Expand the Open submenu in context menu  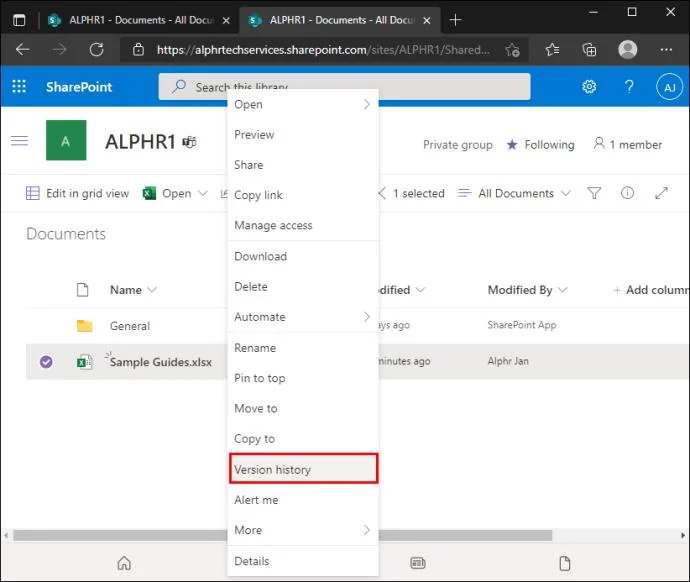[367, 104]
